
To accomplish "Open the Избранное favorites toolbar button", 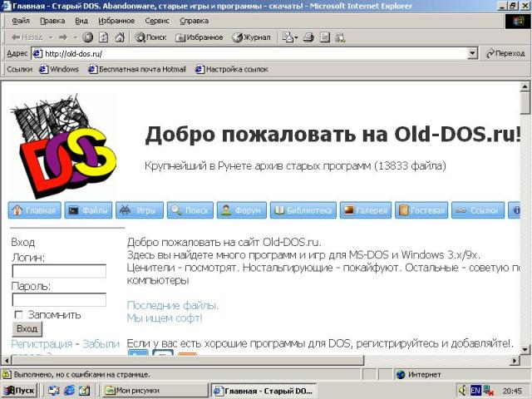I will (x=199, y=37).
